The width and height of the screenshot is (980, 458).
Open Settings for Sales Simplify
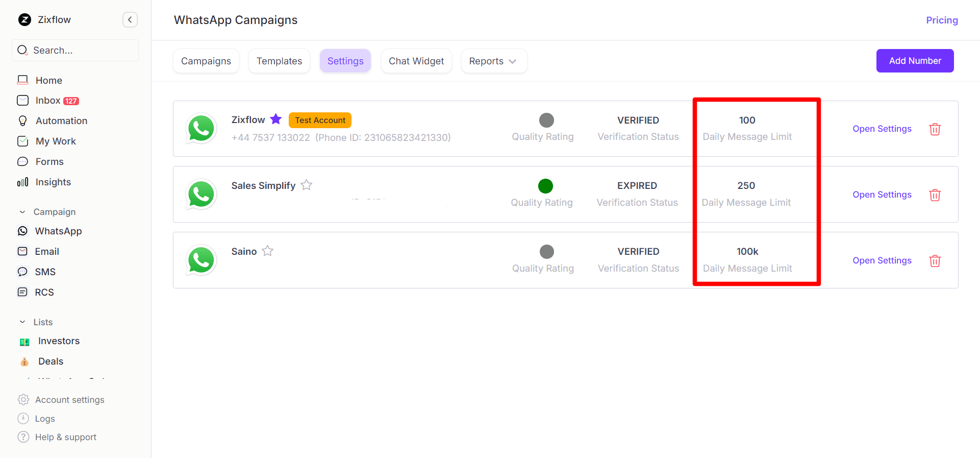882,195
